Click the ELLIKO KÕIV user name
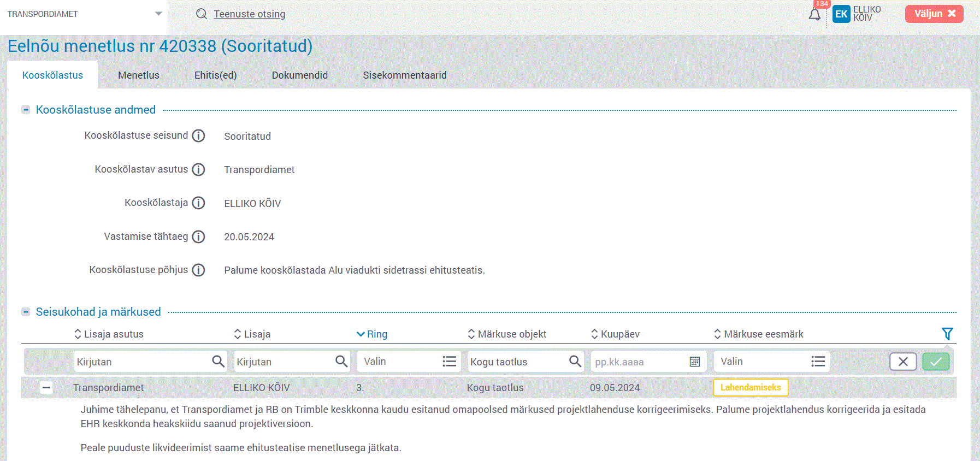The image size is (980, 461). (867, 14)
